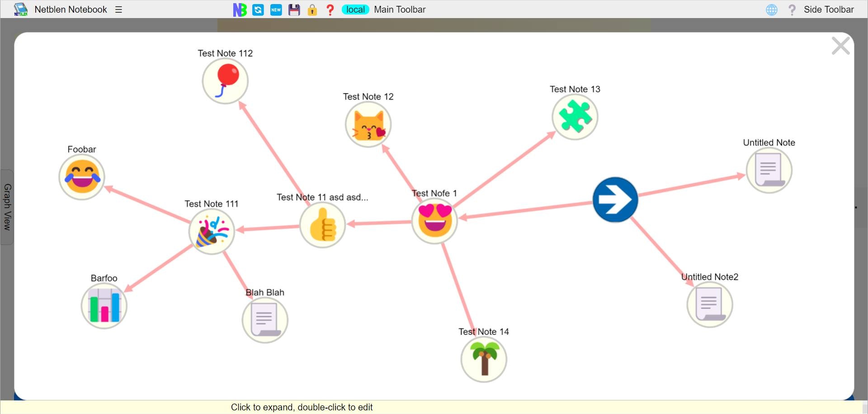Select the Foobar laughing face node

tap(82, 177)
